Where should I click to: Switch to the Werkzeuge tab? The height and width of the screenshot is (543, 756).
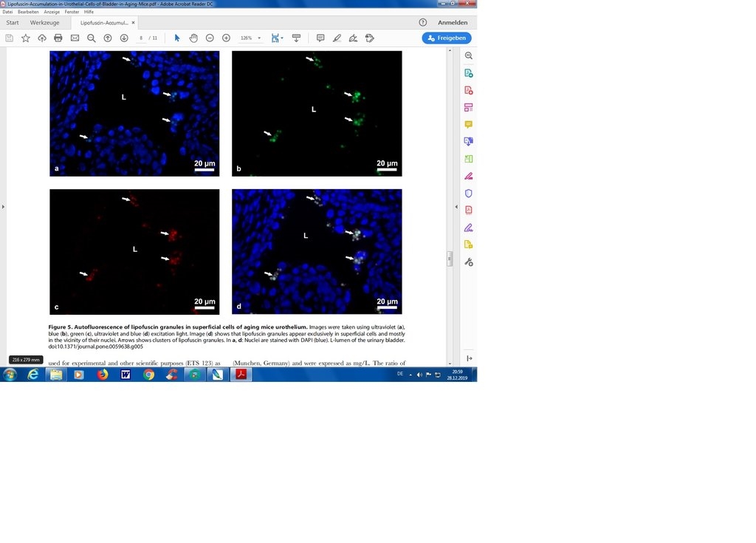(44, 23)
